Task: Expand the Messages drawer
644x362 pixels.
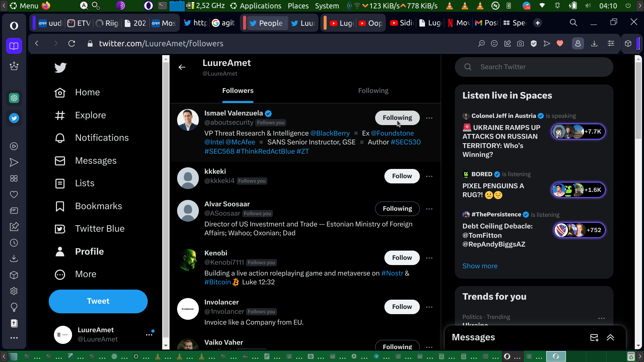Action: pos(611,337)
